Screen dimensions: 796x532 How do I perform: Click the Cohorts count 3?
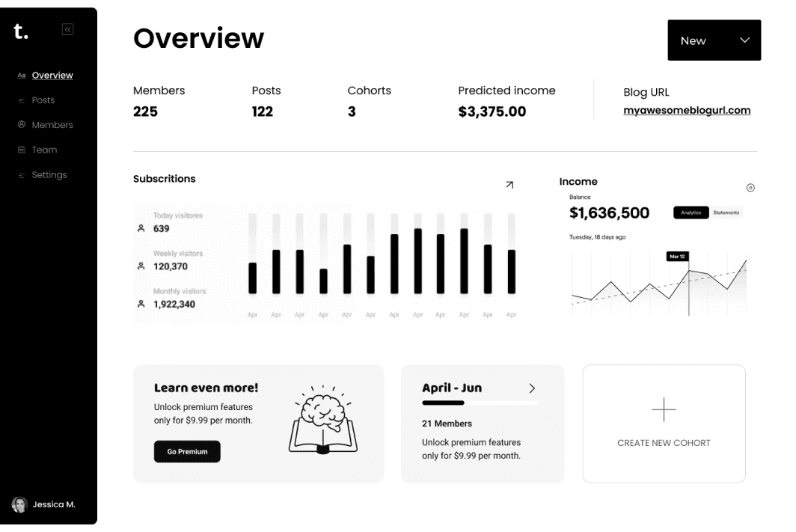click(352, 111)
